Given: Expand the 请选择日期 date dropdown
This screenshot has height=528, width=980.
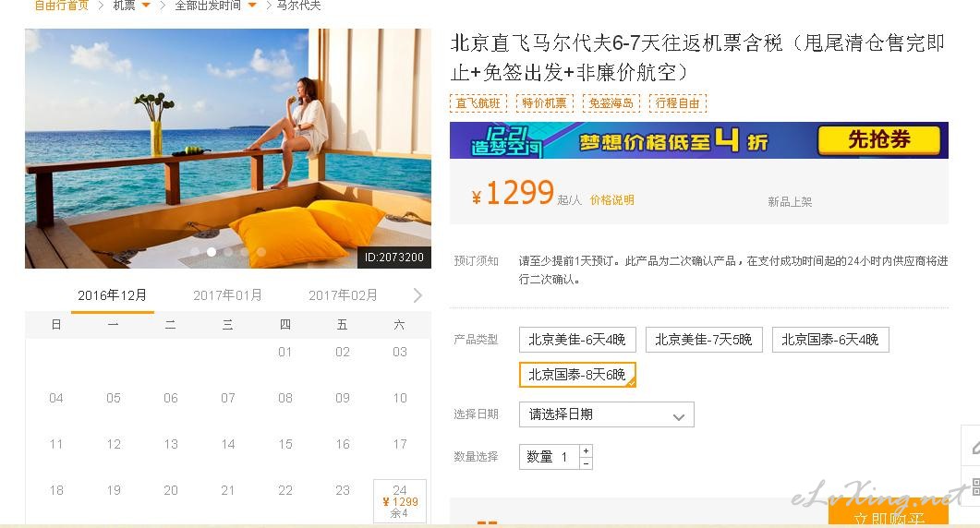Looking at the screenshot, I should click(x=606, y=414).
